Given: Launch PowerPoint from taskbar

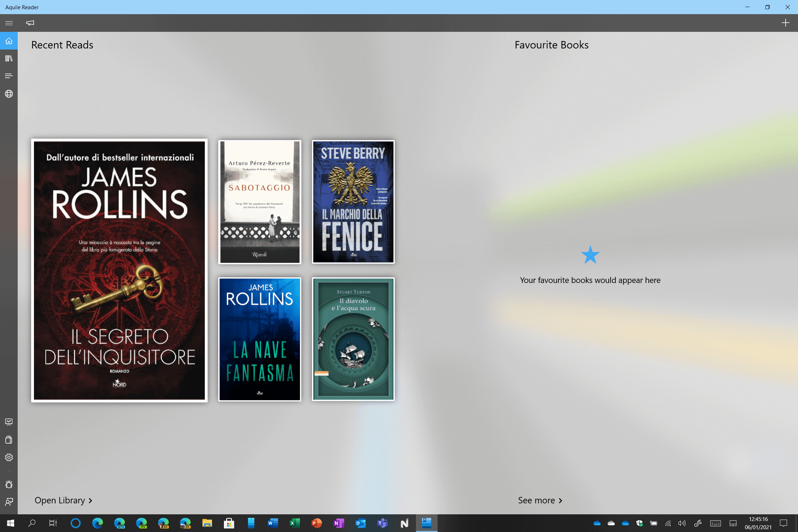Looking at the screenshot, I should (317, 523).
